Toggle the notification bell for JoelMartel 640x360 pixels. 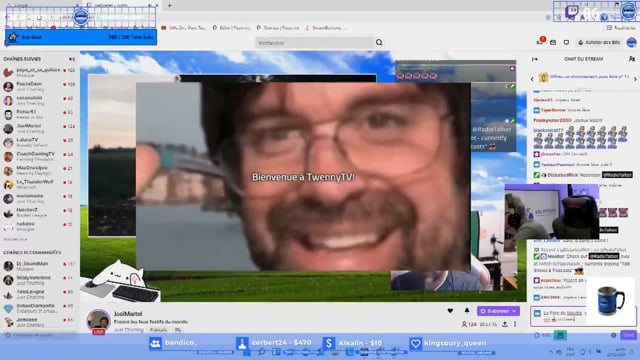(x=467, y=311)
